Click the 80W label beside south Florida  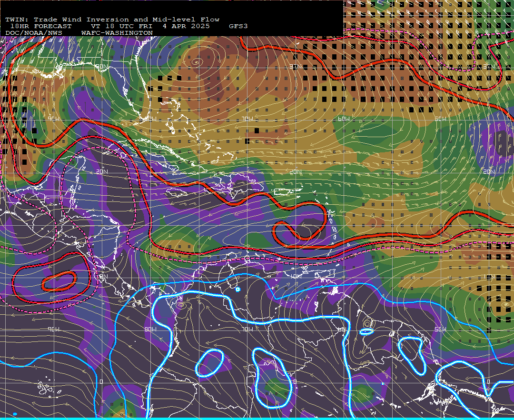coord(150,119)
